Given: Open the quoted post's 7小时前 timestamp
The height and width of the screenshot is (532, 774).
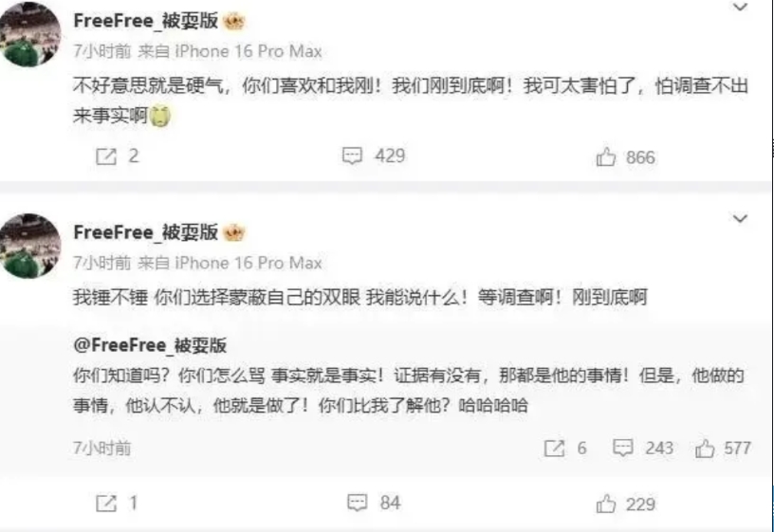Looking at the screenshot, I should (102, 449).
